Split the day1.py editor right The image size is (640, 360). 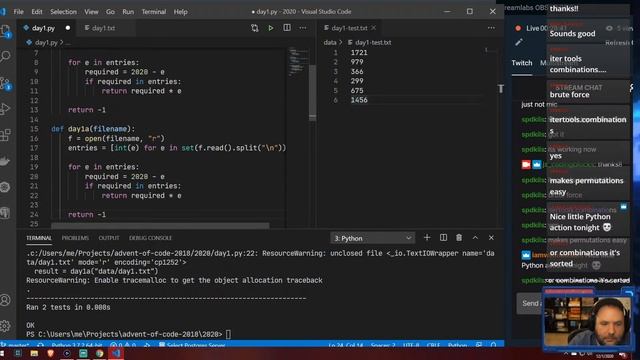point(287,28)
